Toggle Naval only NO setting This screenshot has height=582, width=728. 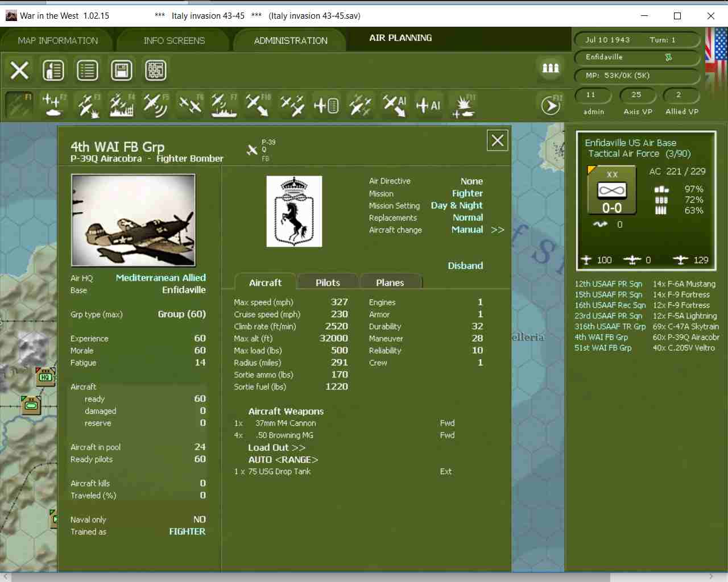point(199,519)
